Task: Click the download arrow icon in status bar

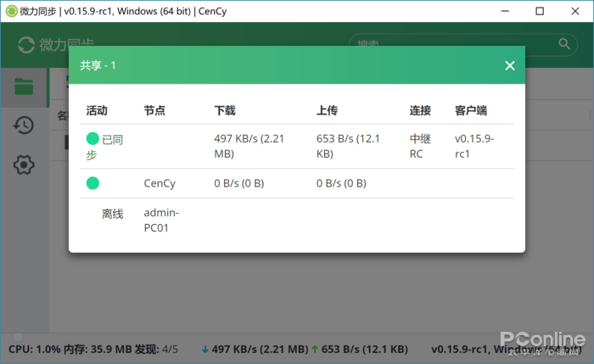Action: [x=205, y=350]
